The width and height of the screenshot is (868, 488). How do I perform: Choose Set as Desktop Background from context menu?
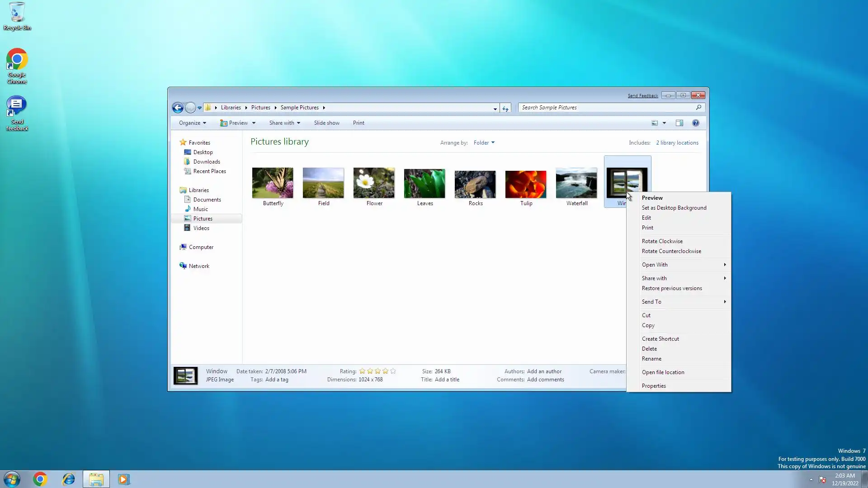point(674,208)
